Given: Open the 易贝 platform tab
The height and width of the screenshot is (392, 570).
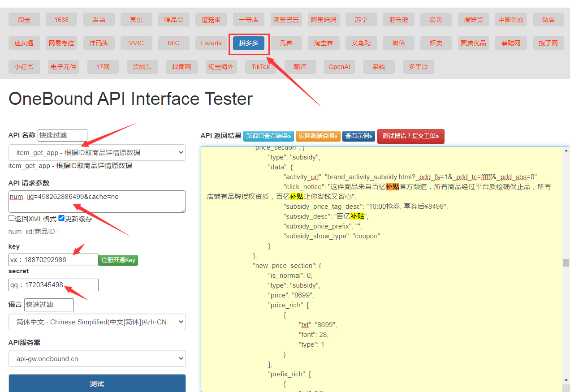Looking at the screenshot, I should point(436,20).
